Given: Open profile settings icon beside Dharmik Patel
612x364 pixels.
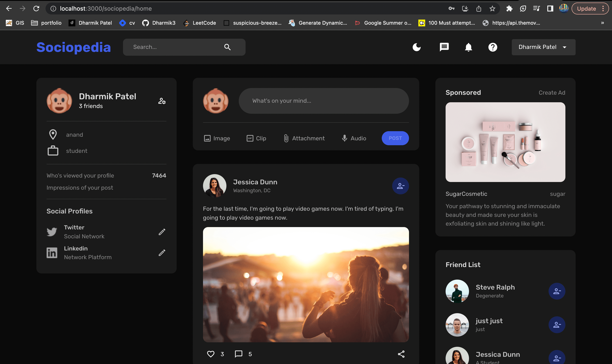Looking at the screenshot, I should click(162, 101).
